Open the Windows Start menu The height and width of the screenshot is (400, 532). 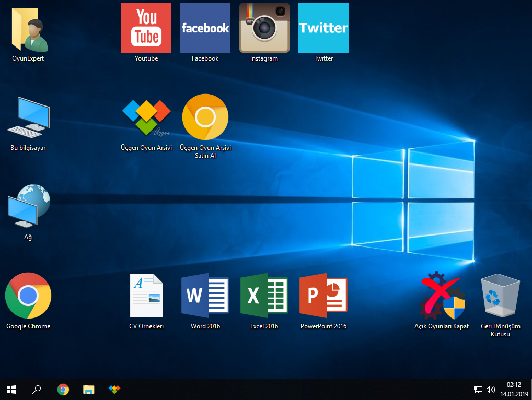(x=11, y=390)
